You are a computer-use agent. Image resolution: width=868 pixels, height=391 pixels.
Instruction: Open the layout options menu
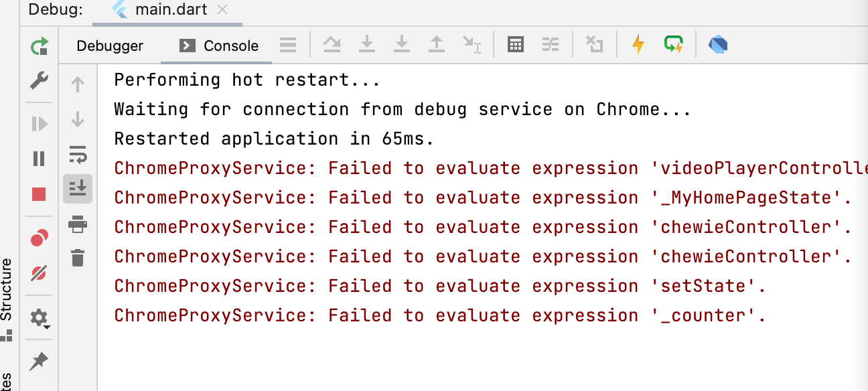click(288, 44)
